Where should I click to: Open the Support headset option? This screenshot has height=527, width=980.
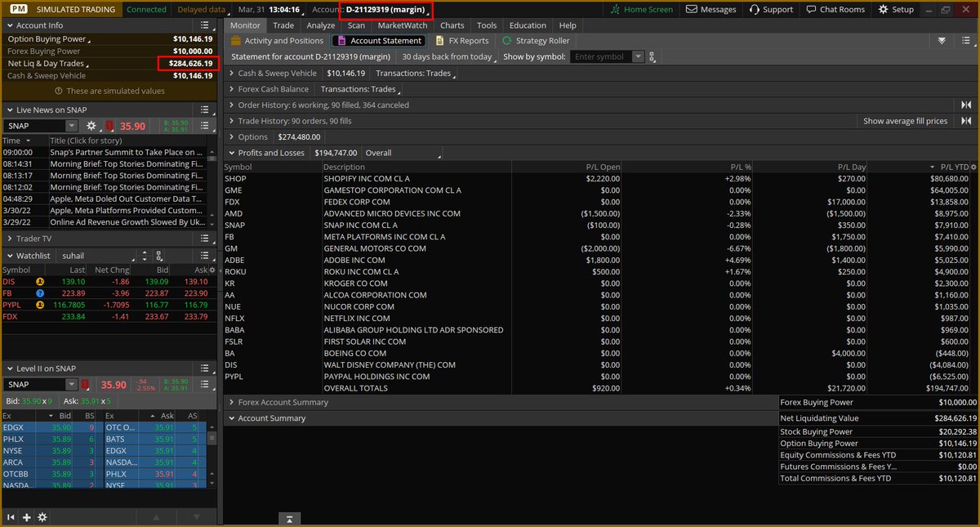(769, 9)
